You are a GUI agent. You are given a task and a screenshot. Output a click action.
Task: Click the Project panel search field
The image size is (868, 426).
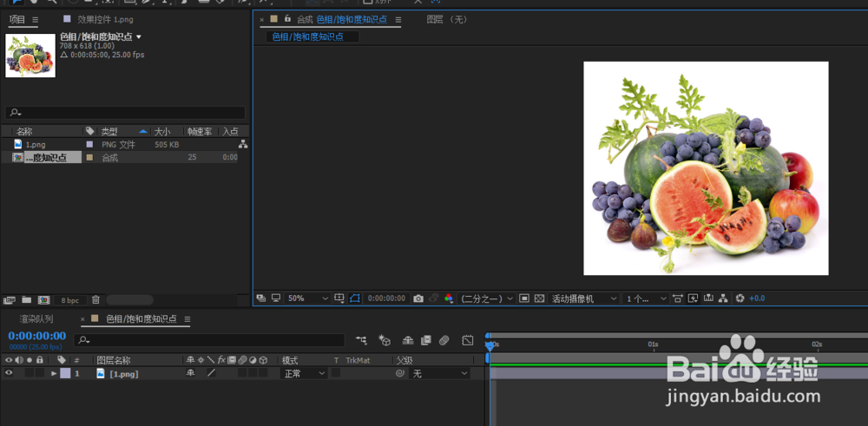125,113
